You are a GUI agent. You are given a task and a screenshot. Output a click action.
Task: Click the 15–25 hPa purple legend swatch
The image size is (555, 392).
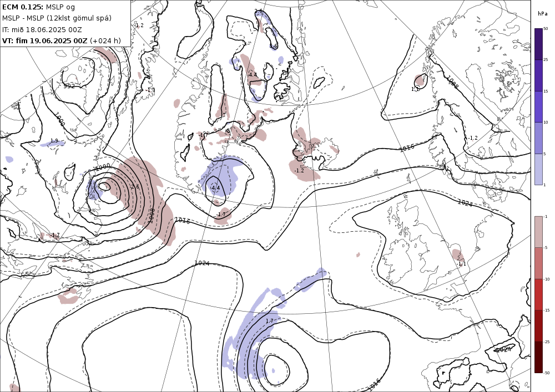tap(538, 75)
